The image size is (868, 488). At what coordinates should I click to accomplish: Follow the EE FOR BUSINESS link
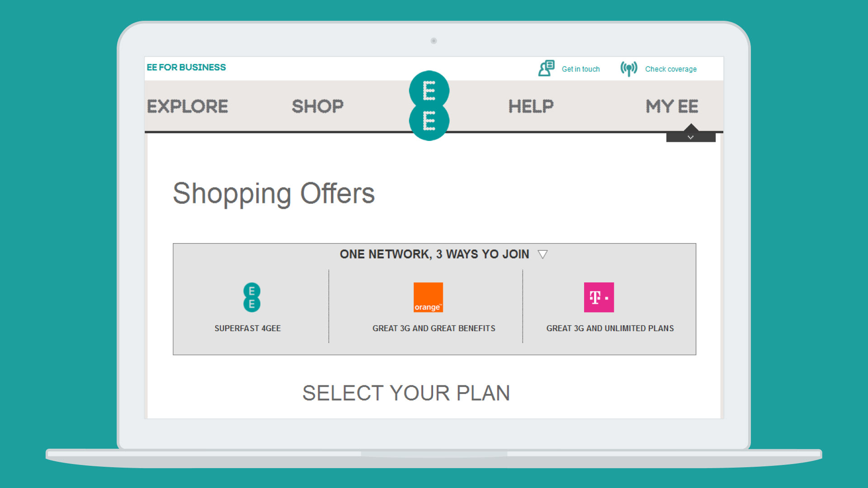[x=186, y=67]
